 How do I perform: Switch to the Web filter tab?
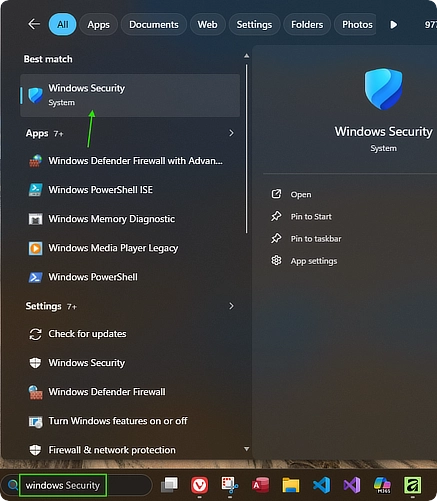(207, 25)
